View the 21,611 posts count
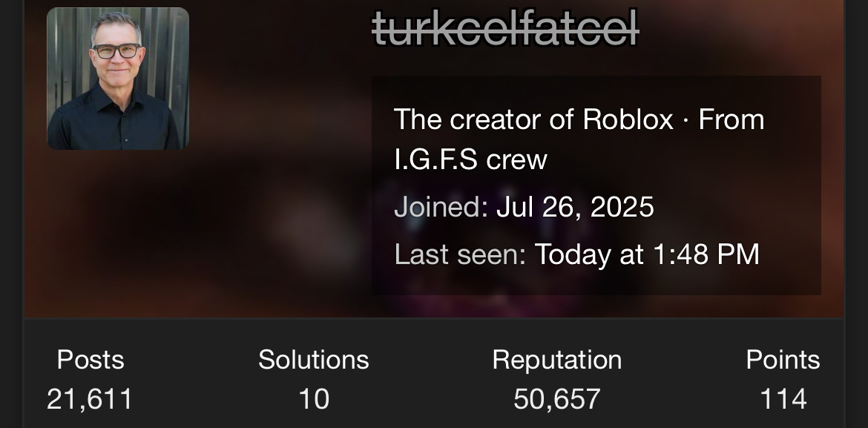868x428 pixels. click(x=90, y=399)
